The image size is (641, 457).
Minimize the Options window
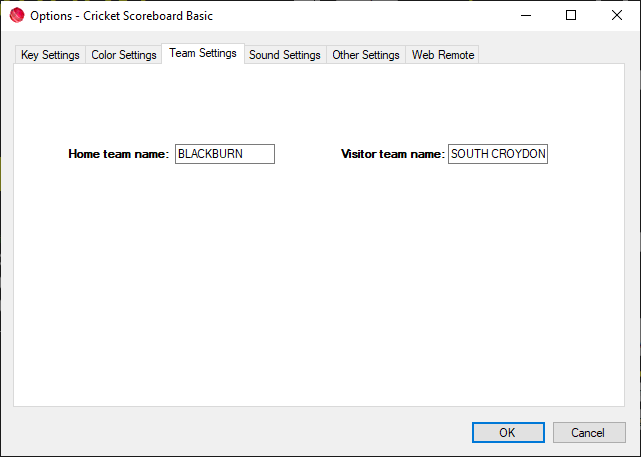(525, 16)
